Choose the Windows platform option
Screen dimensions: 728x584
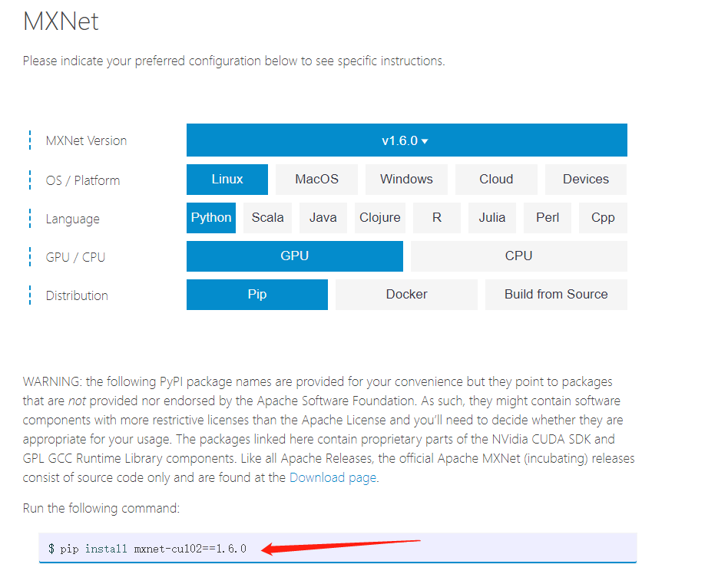pyautogui.click(x=406, y=179)
